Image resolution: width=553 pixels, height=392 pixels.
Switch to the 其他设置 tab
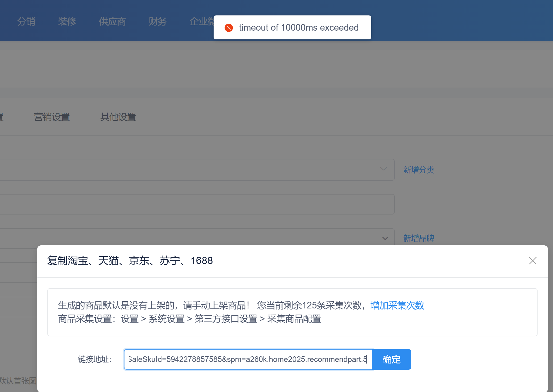118,117
